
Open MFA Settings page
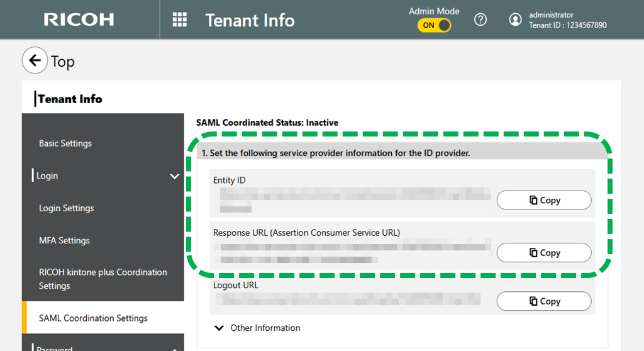(64, 240)
